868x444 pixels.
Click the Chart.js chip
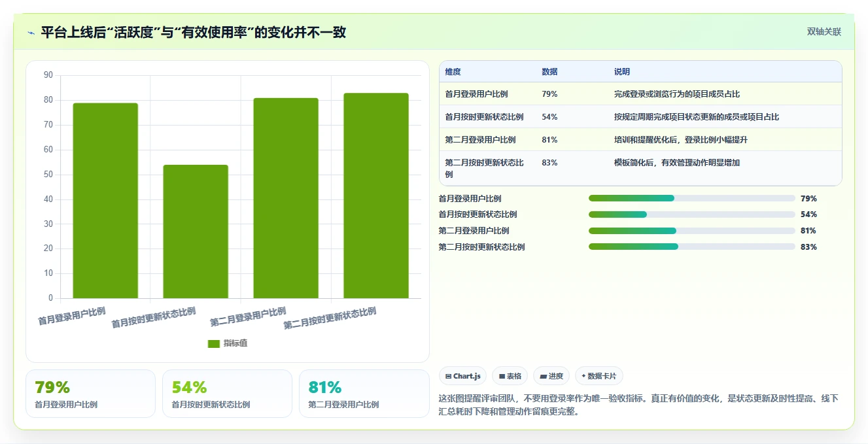click(x=462, y=376)
